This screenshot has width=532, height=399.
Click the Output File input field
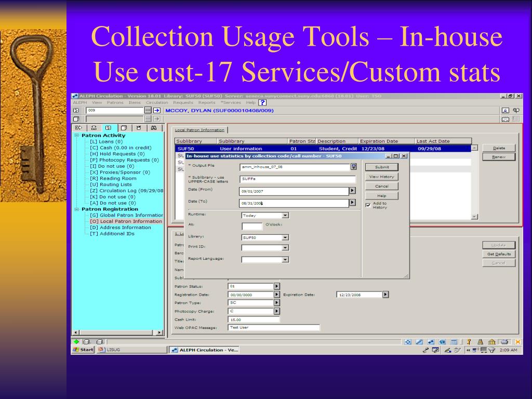(x=295, y=167)
